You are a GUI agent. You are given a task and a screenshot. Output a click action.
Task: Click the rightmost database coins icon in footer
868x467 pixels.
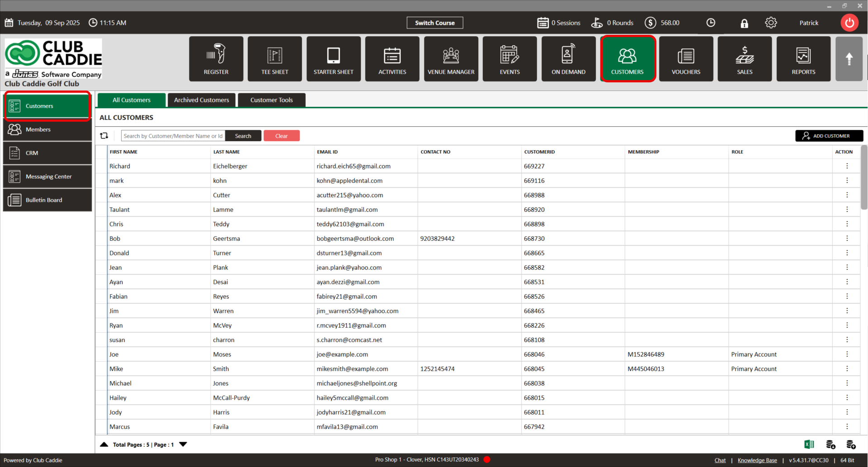(851, 444)
